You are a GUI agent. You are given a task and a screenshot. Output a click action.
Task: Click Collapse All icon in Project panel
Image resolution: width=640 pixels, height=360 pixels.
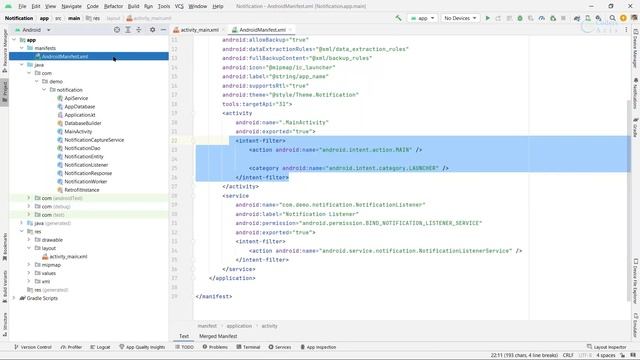click(x=139, y=30)
